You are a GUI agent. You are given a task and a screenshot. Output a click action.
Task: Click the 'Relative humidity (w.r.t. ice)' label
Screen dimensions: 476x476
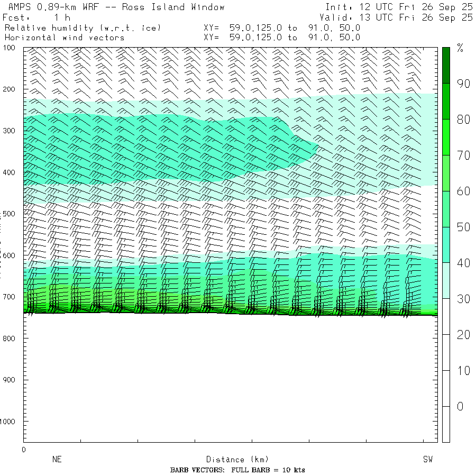pos(83,28)
